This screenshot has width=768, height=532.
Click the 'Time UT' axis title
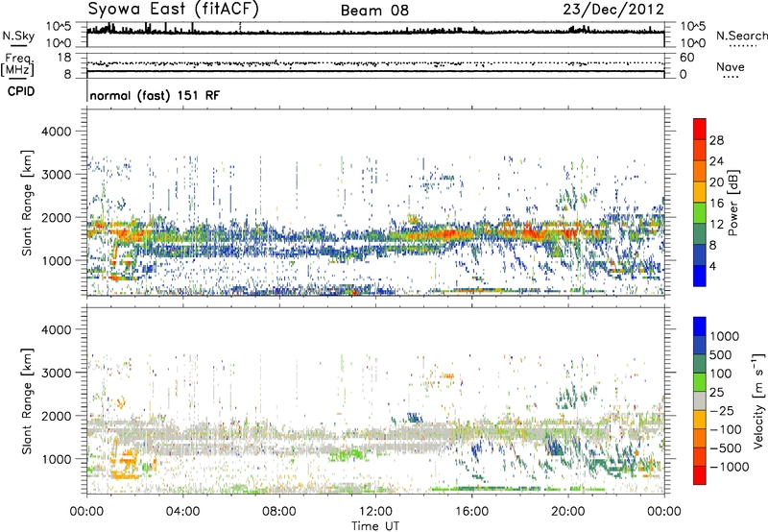click(x=375, y=526)
